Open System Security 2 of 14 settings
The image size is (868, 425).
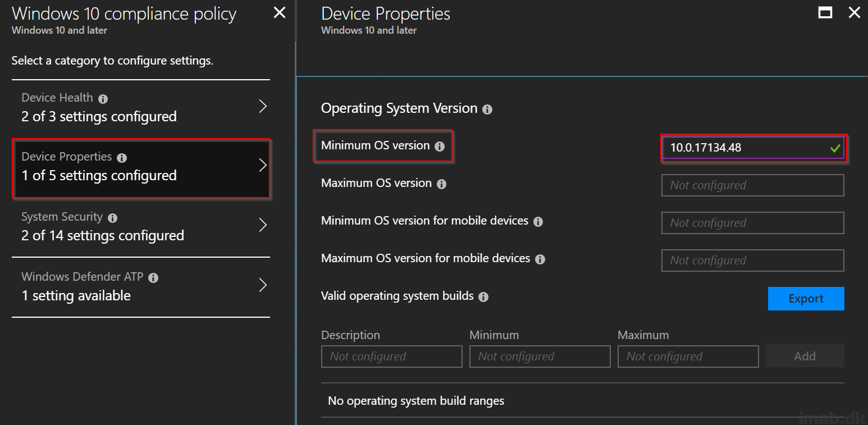(141, 227)
